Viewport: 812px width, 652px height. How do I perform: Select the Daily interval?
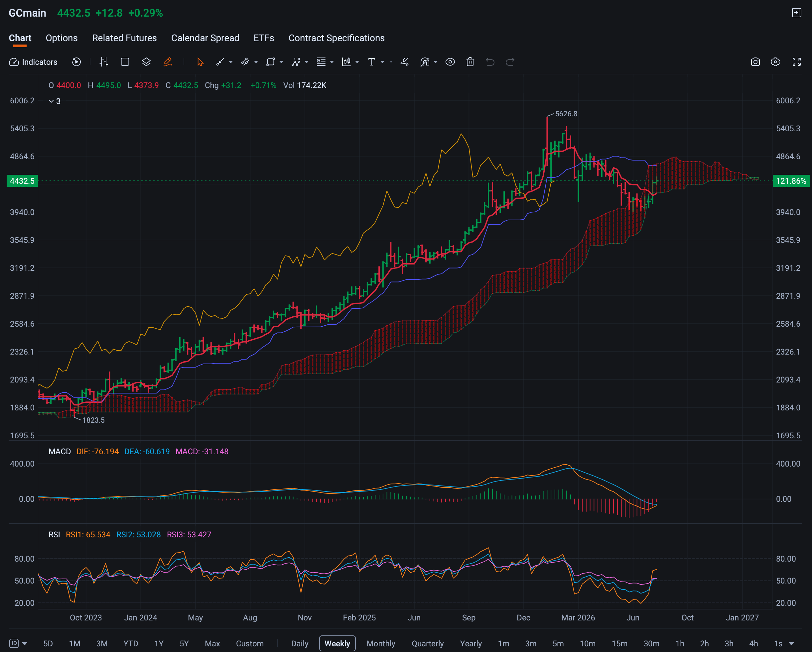tap(300, 643)
